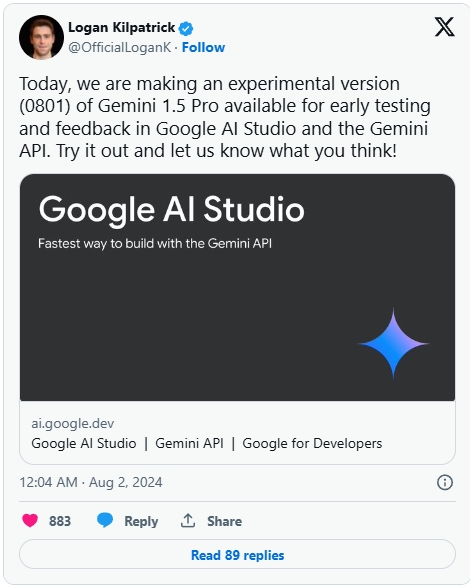Click the Google AI Studio card title
Viewport: 470px width, 586px height.
[x=207, y=443]
